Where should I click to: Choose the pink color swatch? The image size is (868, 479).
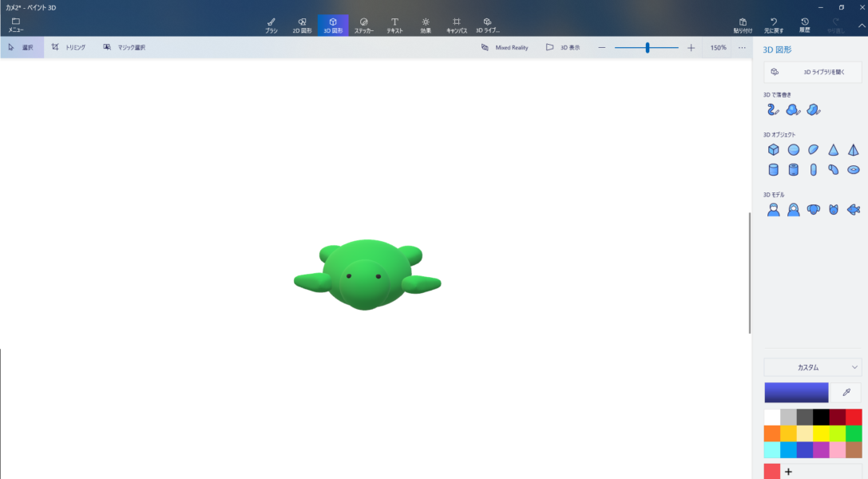pos(837,449)
